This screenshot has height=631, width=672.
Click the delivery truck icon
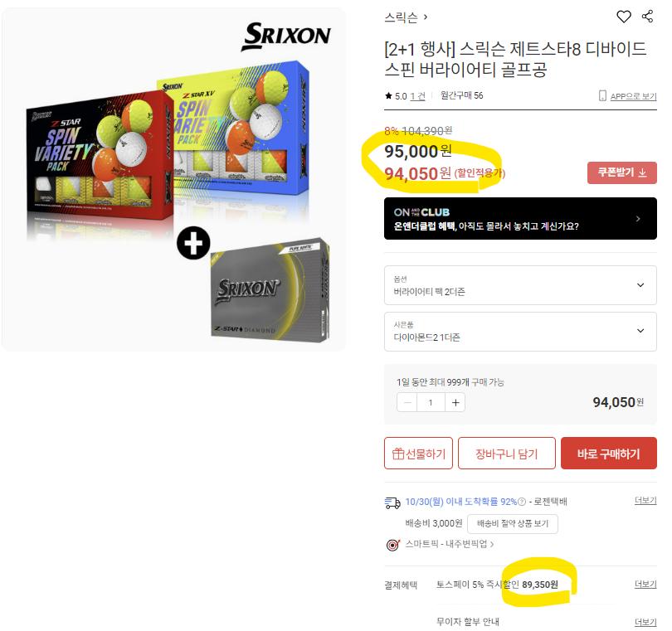click(x=392, y=502)
